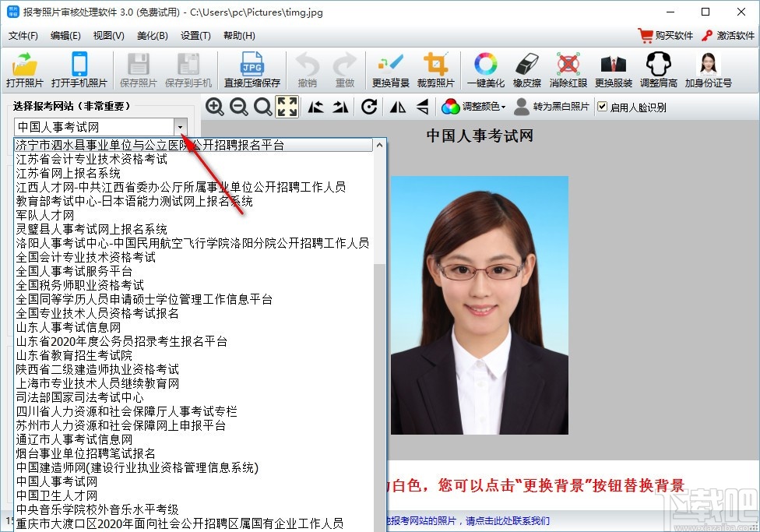The width and height of the screenshot is (760, 532).
Task: Rotate the photo slightly right
Action: tap(340, 107)
